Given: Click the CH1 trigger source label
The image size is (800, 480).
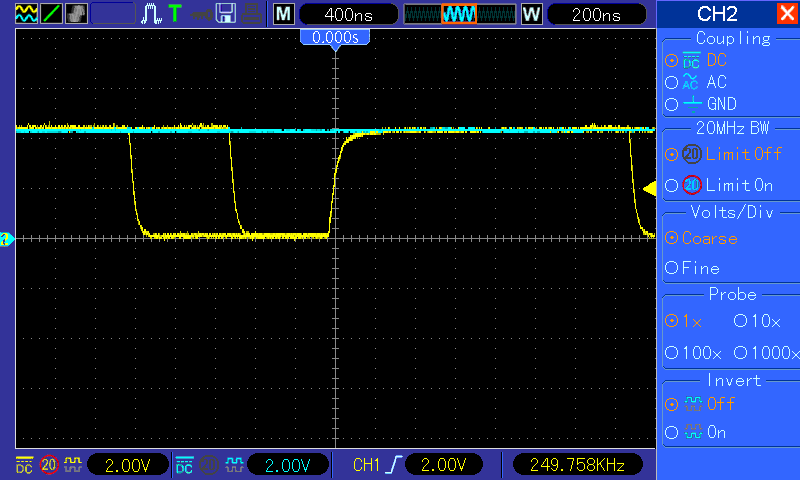Looking at the screenshot, I should coord(366,465).
